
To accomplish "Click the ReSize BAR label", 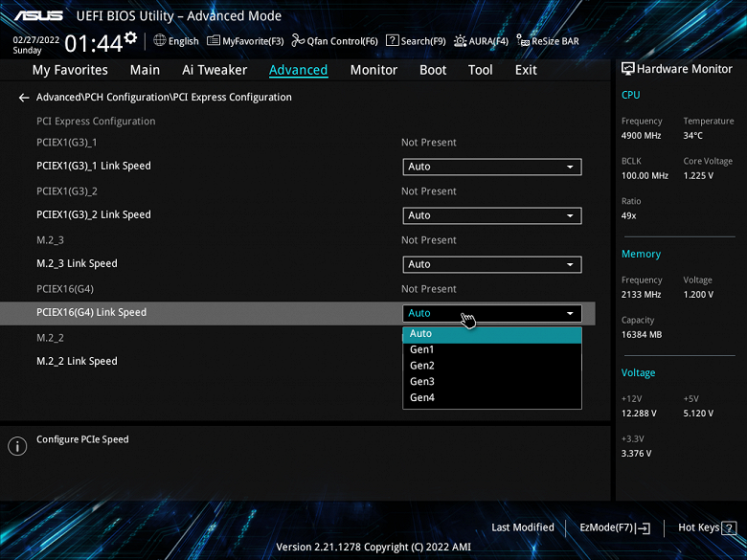I will tap(555, 41).
